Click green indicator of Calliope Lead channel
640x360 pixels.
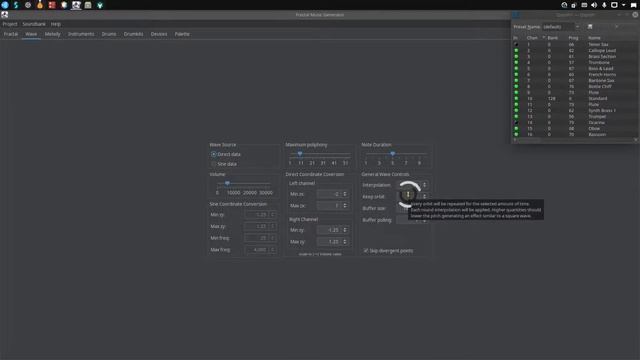pyautogui.click(x=516, y=51)
